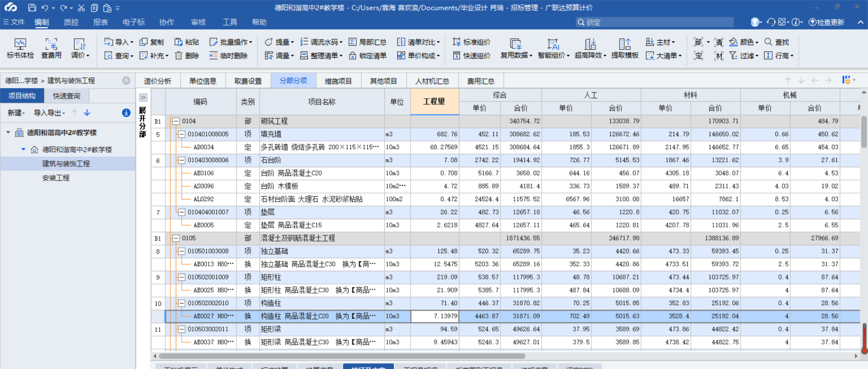Select 安装工程 in project tree

[x=56, y=178]
